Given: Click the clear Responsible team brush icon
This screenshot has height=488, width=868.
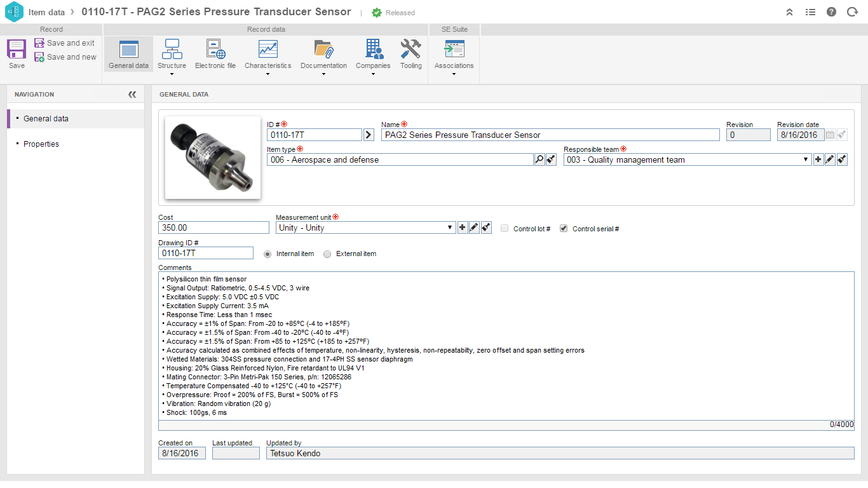Looking at the screenshot, I should click(842, 159).
